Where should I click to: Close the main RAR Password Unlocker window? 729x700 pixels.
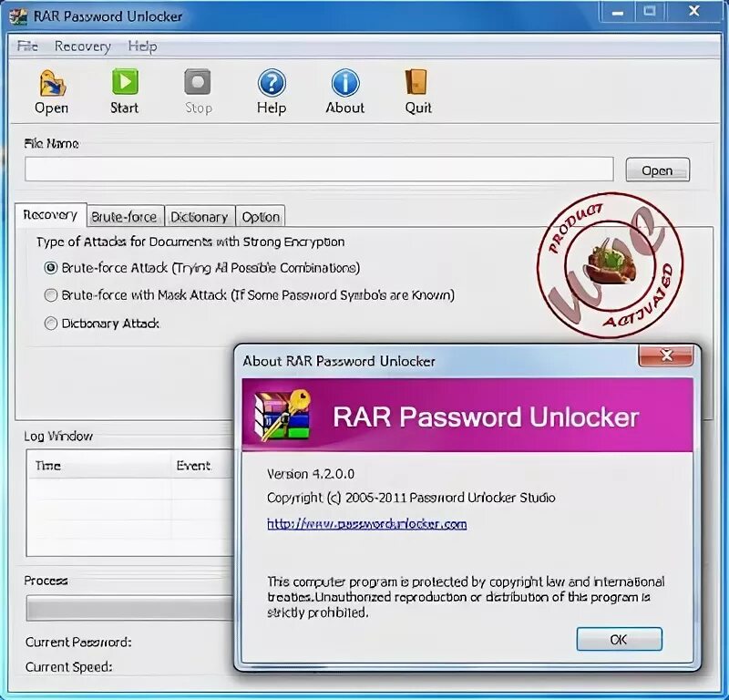(x=693, y=11)
